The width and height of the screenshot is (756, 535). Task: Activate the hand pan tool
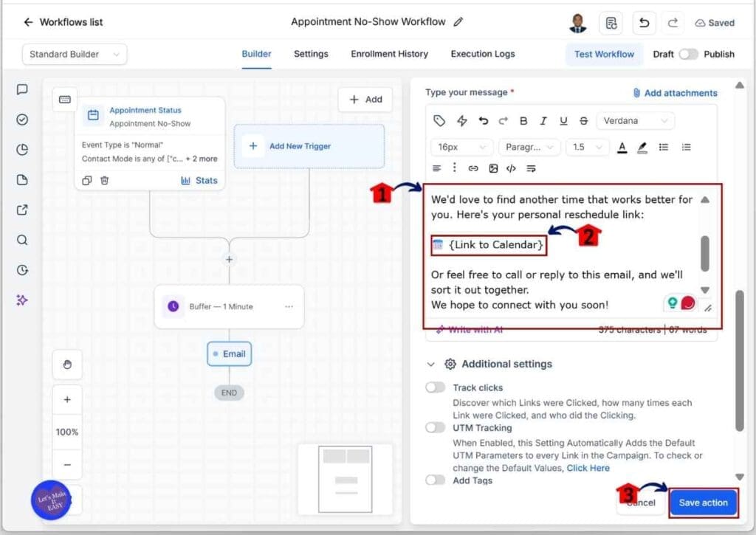(67, 364)
